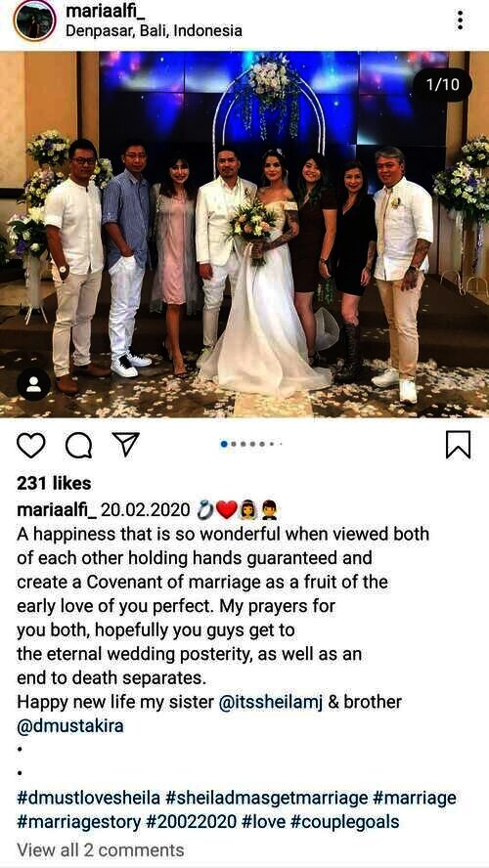The image size is (489, 868).
Task: Open #couplegoals hashtag
Action: (344, 821)
